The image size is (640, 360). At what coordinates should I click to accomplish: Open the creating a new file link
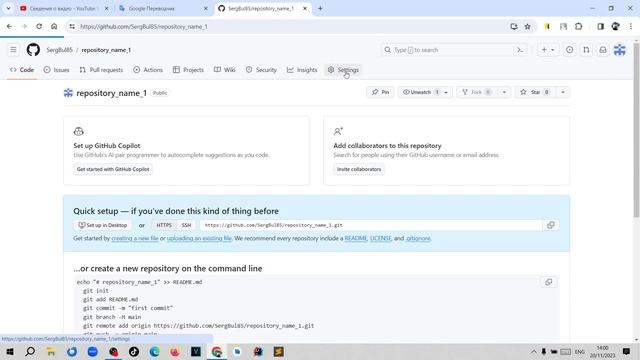[x=135, y=238]
